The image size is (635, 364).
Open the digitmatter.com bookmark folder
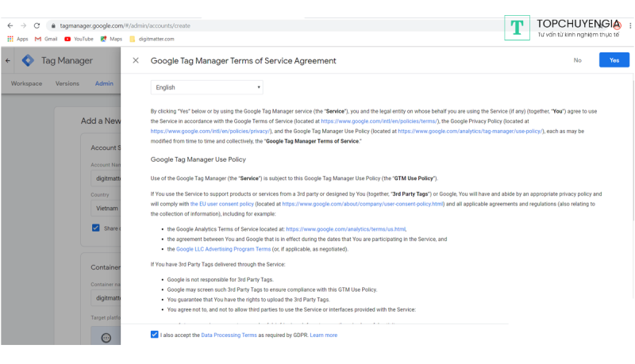152,39
